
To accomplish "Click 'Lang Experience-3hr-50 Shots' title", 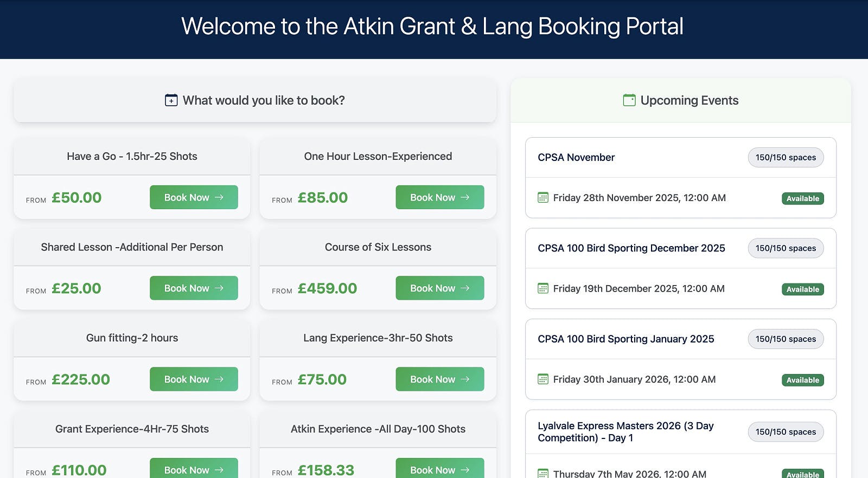I will 378,338.
